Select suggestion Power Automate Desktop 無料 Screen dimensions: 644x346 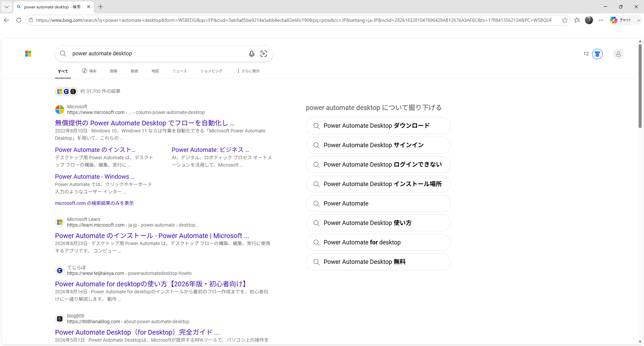click(378, 262)
